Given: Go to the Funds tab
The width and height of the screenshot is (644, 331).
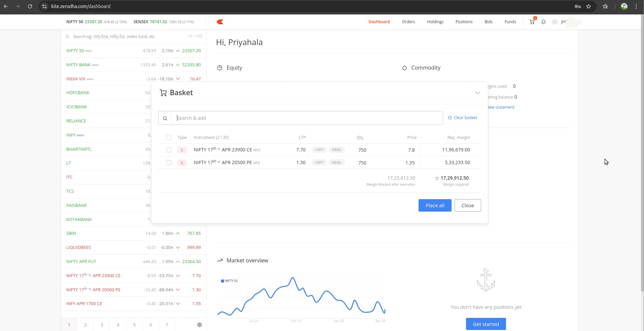Looking at the screenshot, I should [x=510, y=22].
